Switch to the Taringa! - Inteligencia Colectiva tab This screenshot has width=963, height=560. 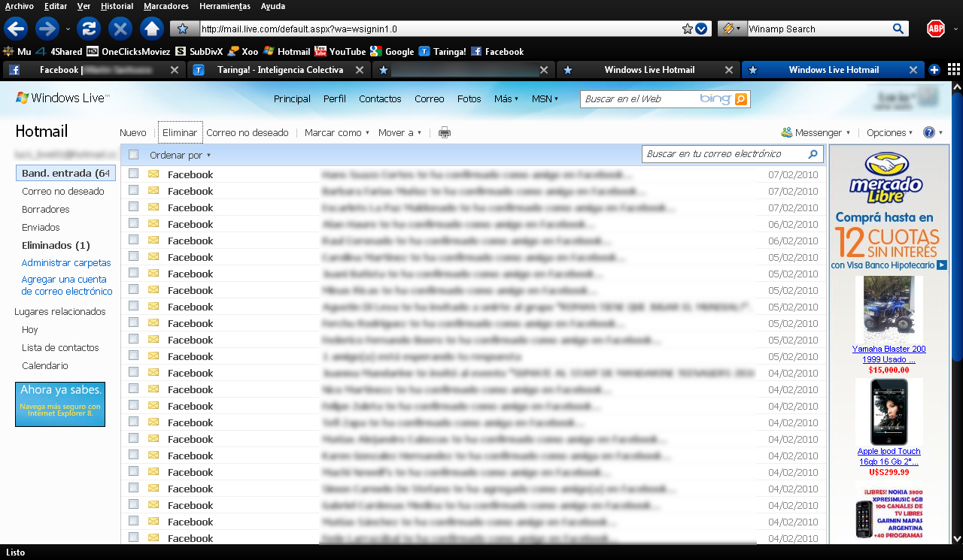coord(279,70)
